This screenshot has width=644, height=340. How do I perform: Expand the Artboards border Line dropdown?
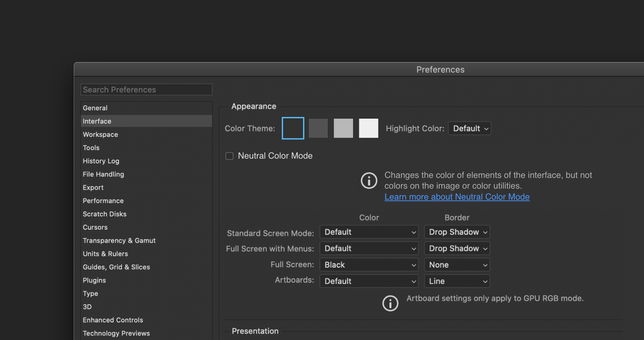coord(457,281)
